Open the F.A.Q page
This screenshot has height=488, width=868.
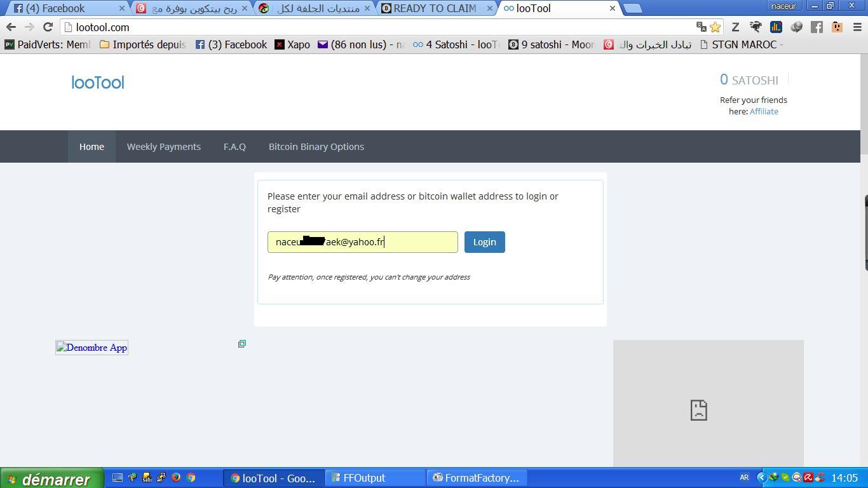[x=234, y=147]
